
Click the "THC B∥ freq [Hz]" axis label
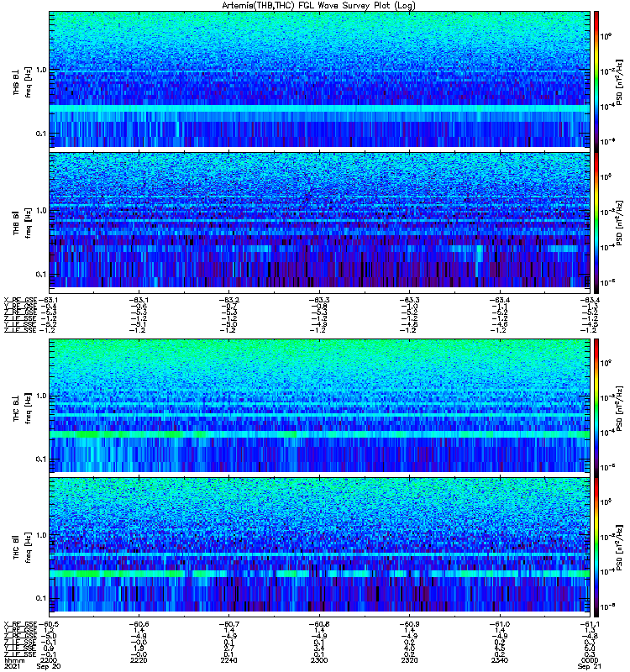[x=22, y=548]
